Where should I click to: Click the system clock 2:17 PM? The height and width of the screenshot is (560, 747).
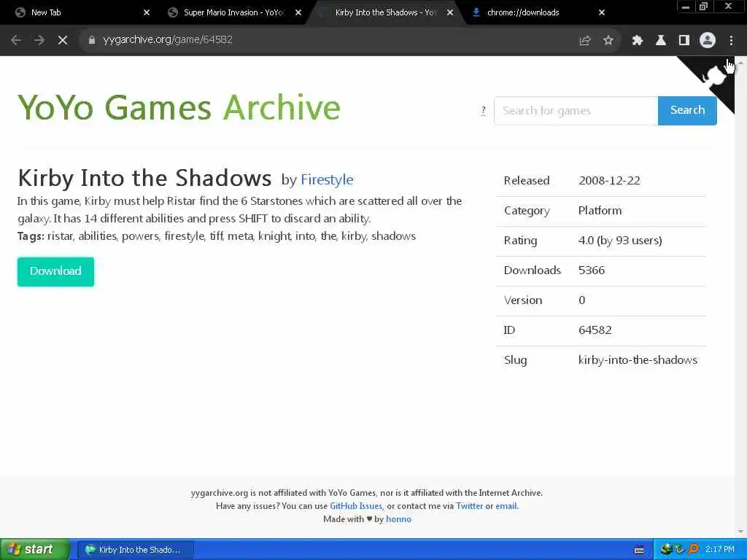pos(720,550)
